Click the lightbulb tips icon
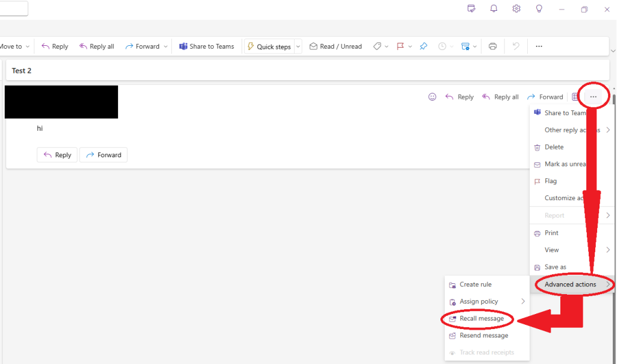The image size is (617, 364). (539, 9)
